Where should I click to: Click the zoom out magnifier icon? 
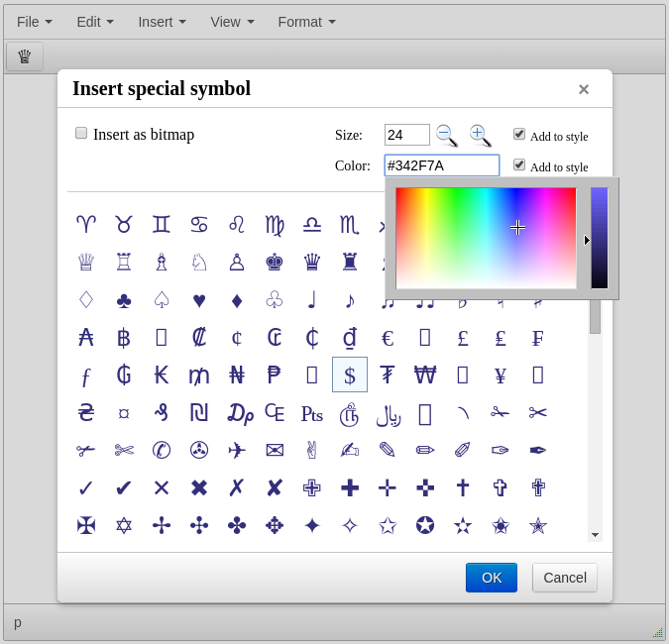(x=446, y=135)
